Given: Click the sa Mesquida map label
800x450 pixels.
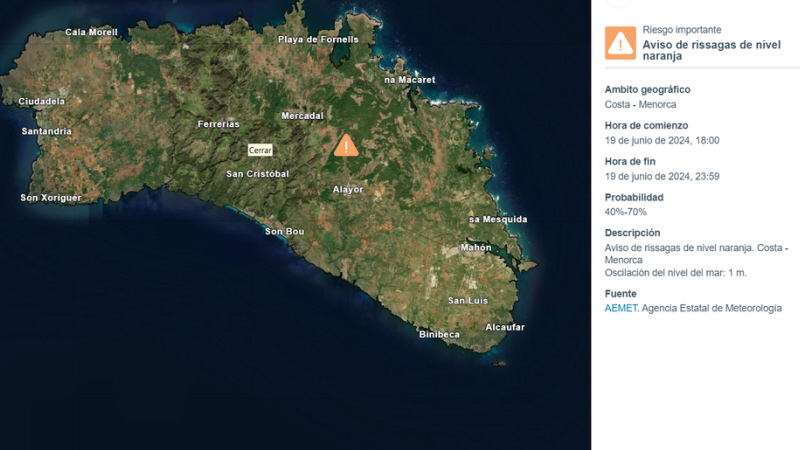Looking at the screenshot, I should (x=498, y=219).
